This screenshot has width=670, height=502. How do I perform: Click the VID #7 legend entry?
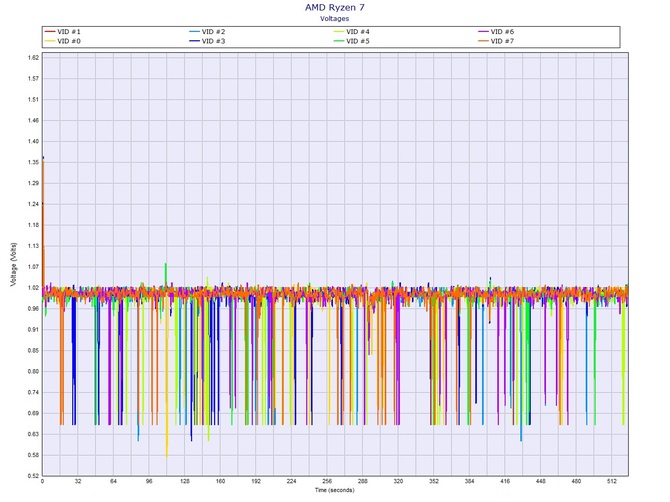pyautogui.click(x=496, y=41)
